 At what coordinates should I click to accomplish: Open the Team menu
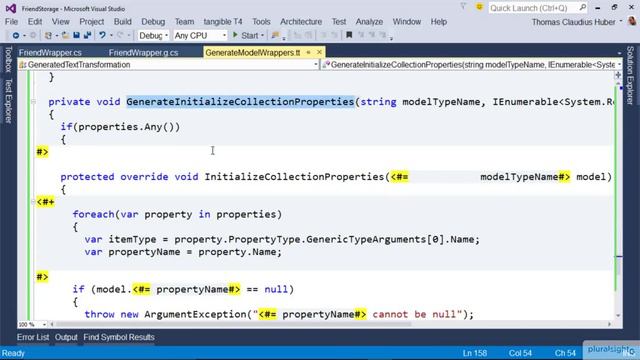184,22
